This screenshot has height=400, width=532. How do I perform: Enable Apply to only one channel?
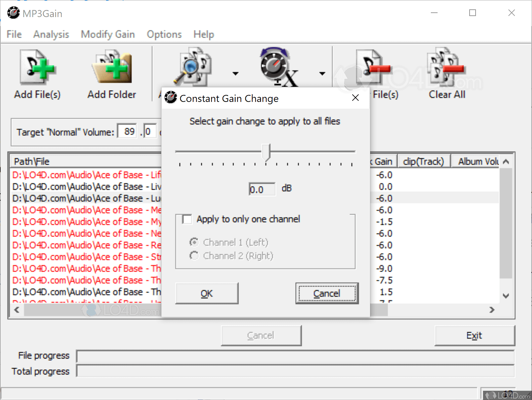[187, 219]
